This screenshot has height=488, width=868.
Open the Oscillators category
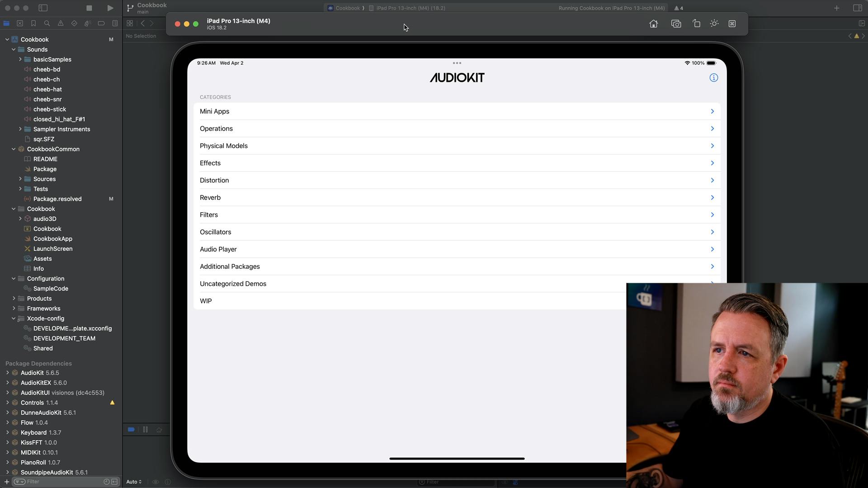(x=457, y=232)
